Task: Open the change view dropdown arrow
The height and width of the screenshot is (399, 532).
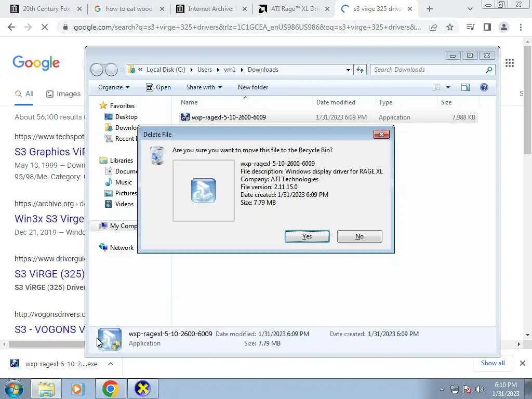Action: pos(448,87)
